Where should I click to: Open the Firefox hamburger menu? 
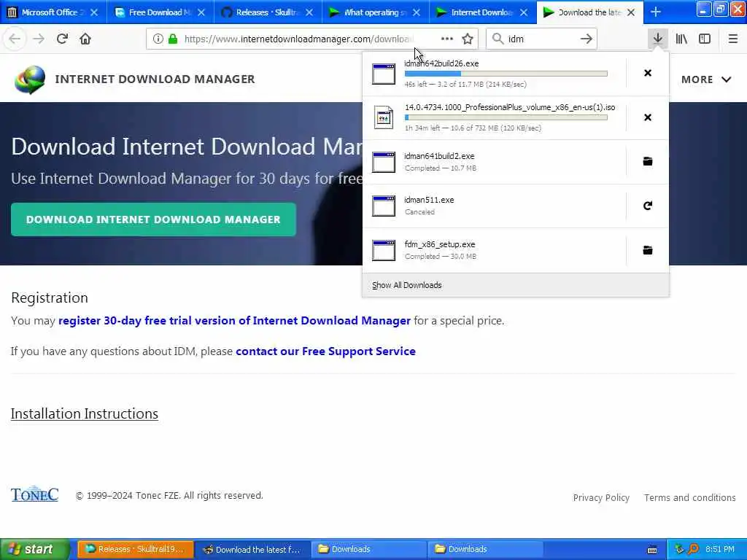pyautogui.click(x=732, y=39)
